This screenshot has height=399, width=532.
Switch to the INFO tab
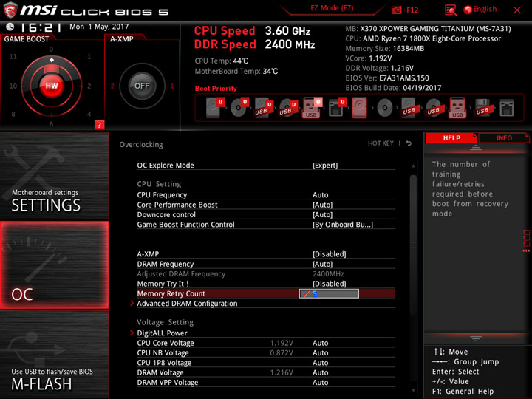click(x=504, y=137)
